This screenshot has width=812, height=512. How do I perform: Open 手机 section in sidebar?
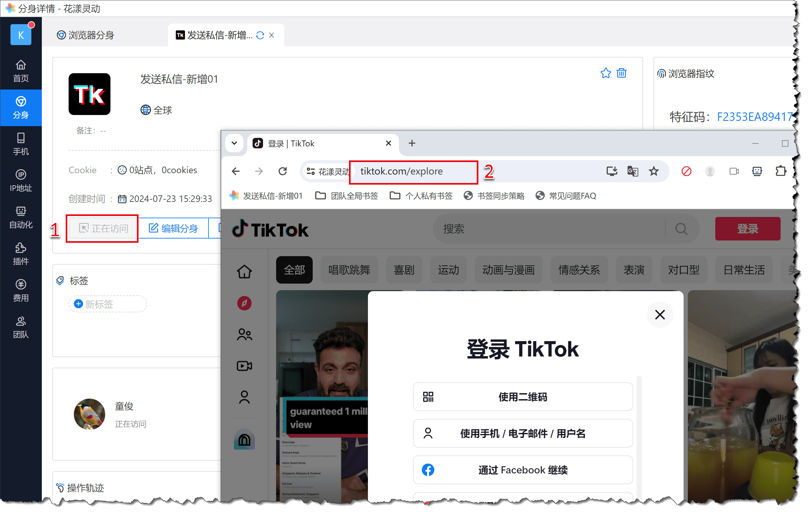pyautogui.click(x=21, y=144)
